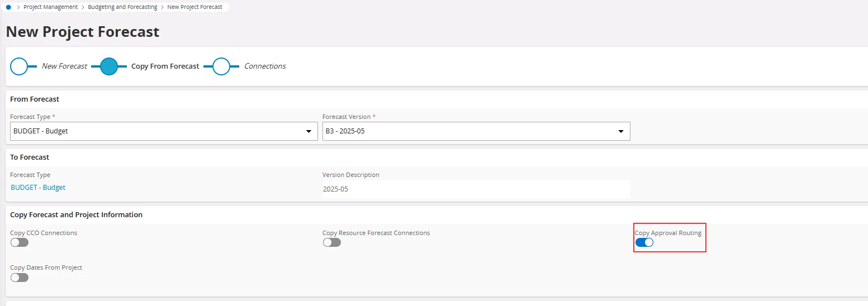
Task: Select the Connections step label
Action: (x=265, y=66)
